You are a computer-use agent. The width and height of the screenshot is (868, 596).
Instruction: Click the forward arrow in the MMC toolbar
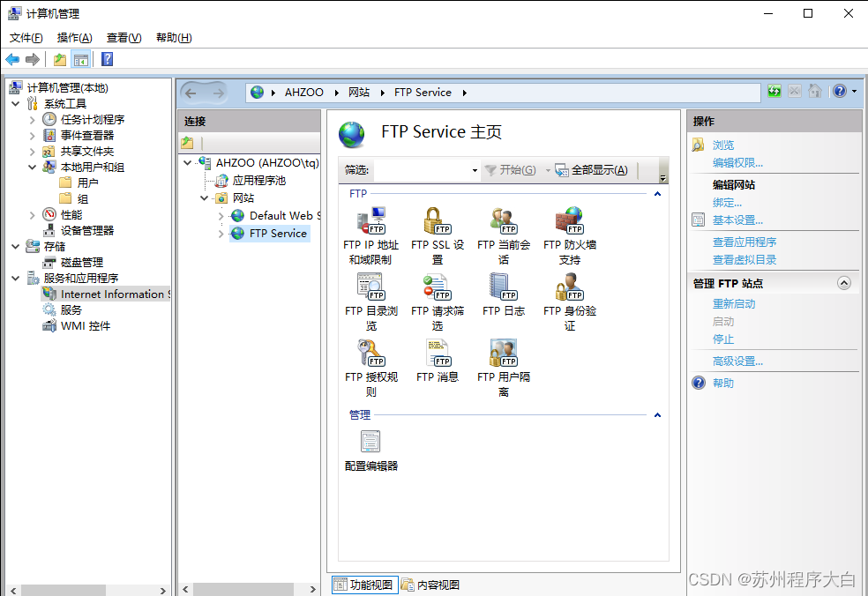coord(33,59)
